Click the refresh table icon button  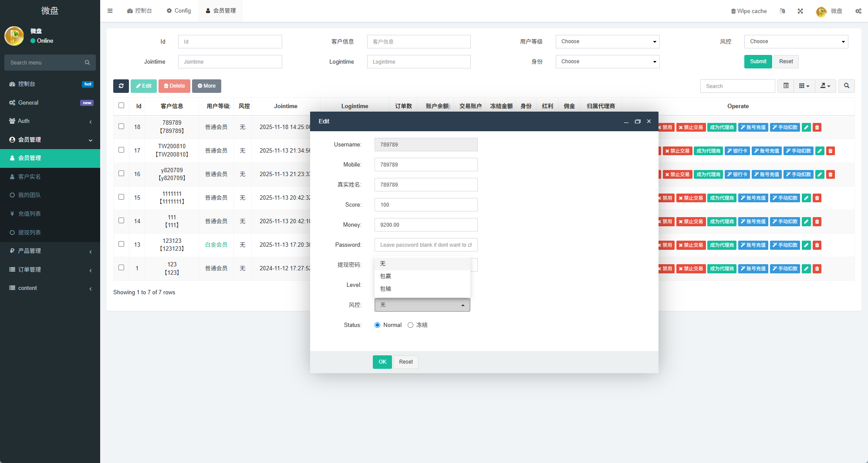[x=121, y=86]
